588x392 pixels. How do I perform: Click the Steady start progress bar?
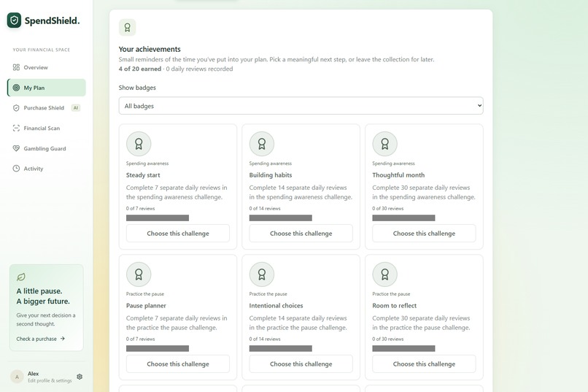click(158, 218)
